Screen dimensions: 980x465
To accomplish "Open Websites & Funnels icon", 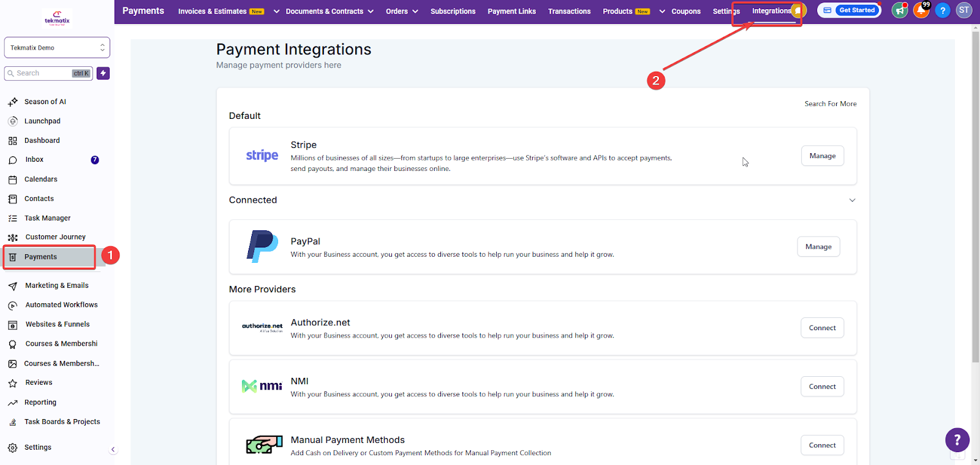I will pos(13,325).
